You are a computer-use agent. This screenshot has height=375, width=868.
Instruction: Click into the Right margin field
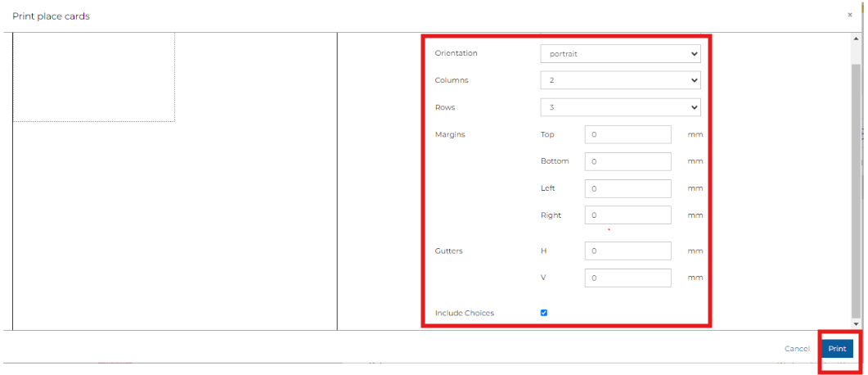coord(627,215)
